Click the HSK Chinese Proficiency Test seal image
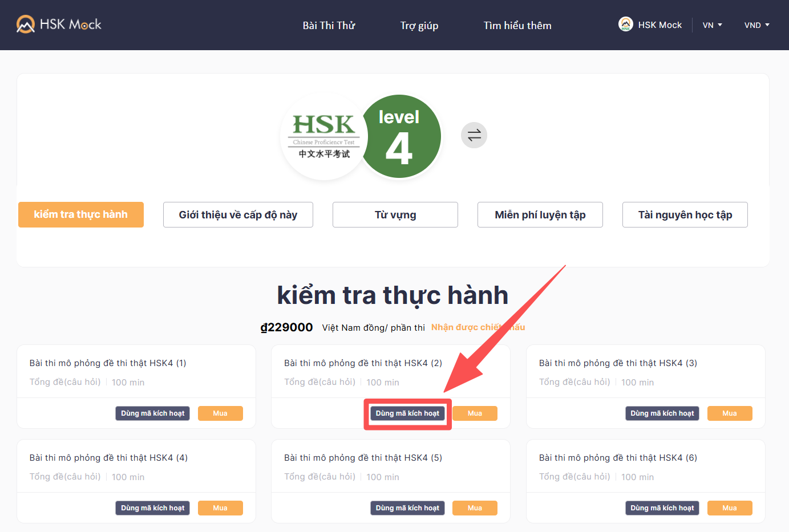This screenshot has width=789, height=532. tap(323, 137)
